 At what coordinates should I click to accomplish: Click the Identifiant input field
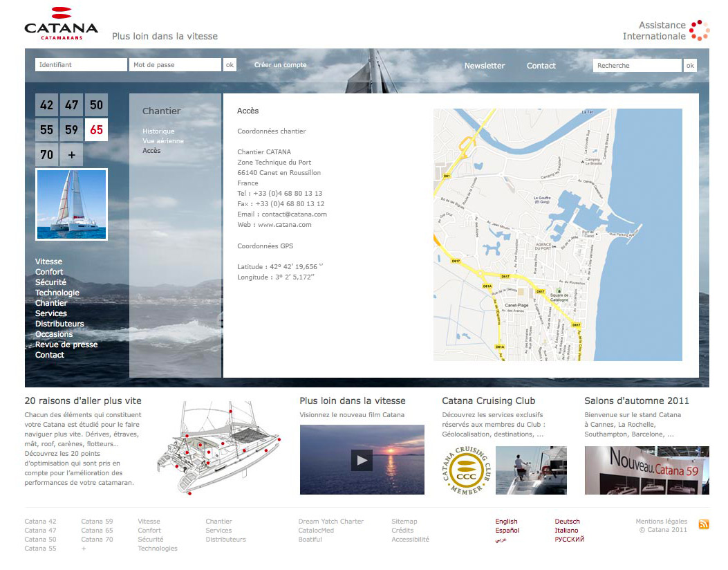[x=81, y=65]
